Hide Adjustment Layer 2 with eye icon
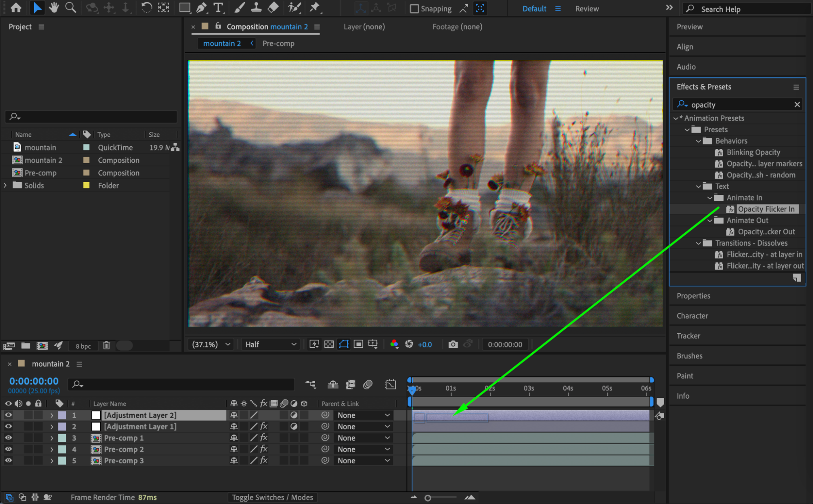Image resolution: width=813 pixels, height=504 pixels. tap(8, 415)
